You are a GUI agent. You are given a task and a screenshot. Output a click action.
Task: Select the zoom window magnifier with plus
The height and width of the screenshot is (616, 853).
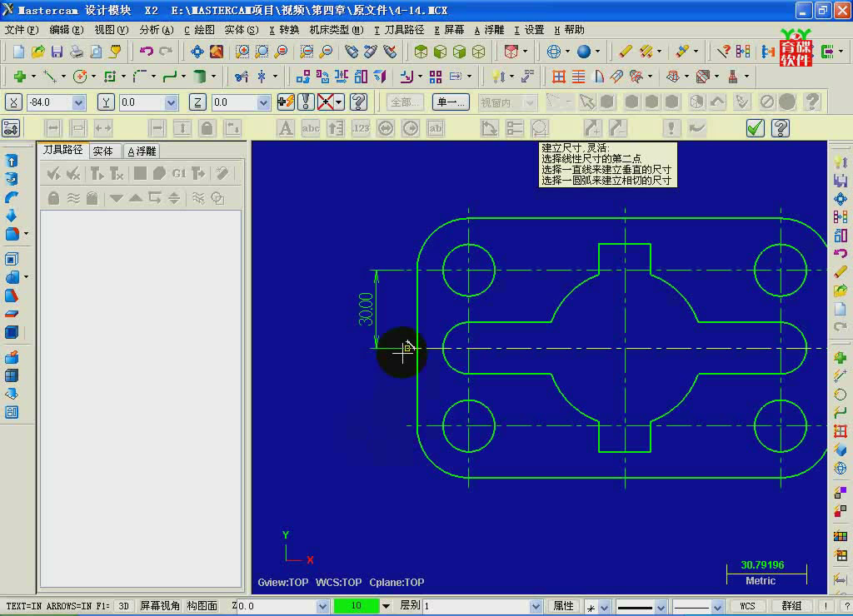point(242,52)
